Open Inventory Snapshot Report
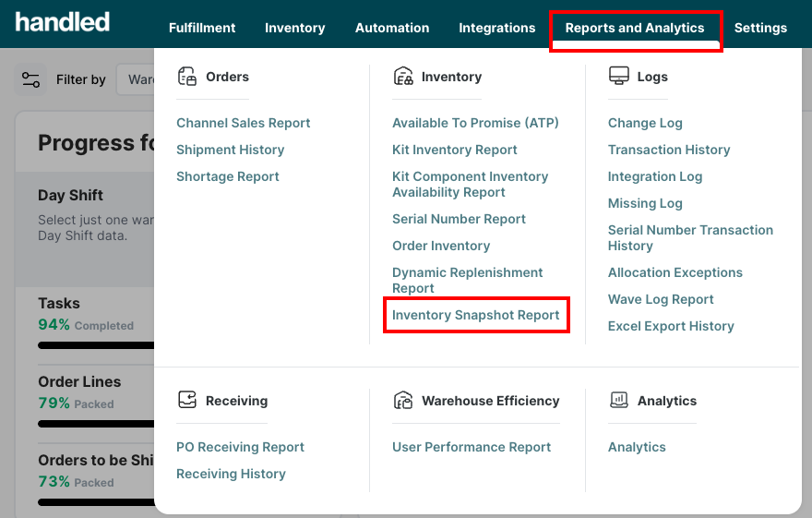Viewport: 812px width, 518px height. tap(476, 315)
